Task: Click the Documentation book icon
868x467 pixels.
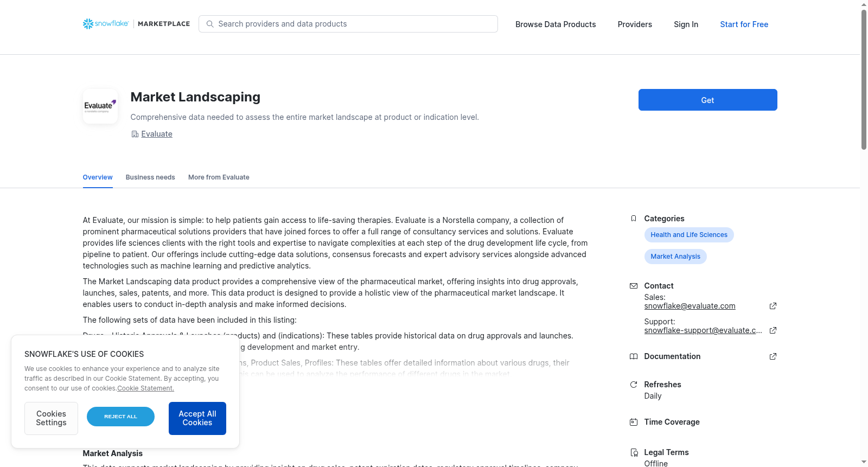Action: pyautogui.click(x=633, y=356)
